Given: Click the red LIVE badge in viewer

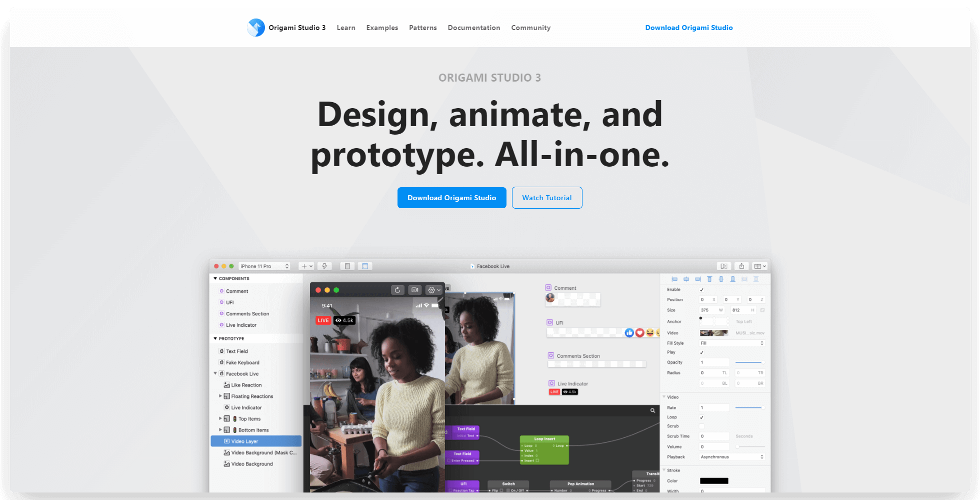Looking at the screenshot, I should click(x=323, y=320).
